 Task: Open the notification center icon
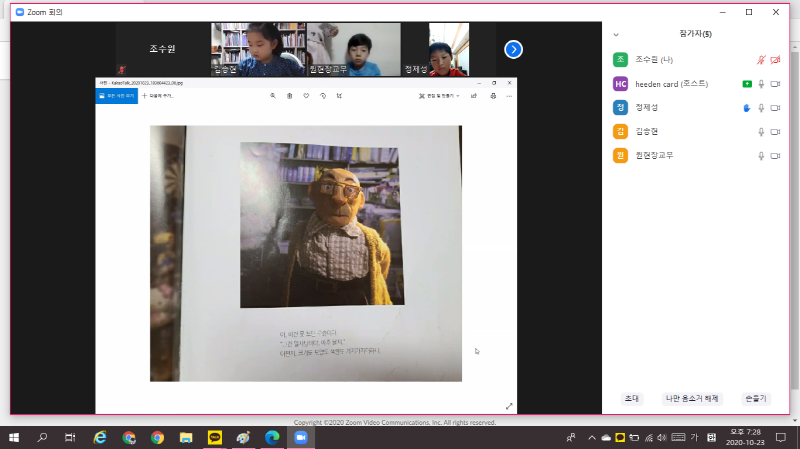coord(781,438)
